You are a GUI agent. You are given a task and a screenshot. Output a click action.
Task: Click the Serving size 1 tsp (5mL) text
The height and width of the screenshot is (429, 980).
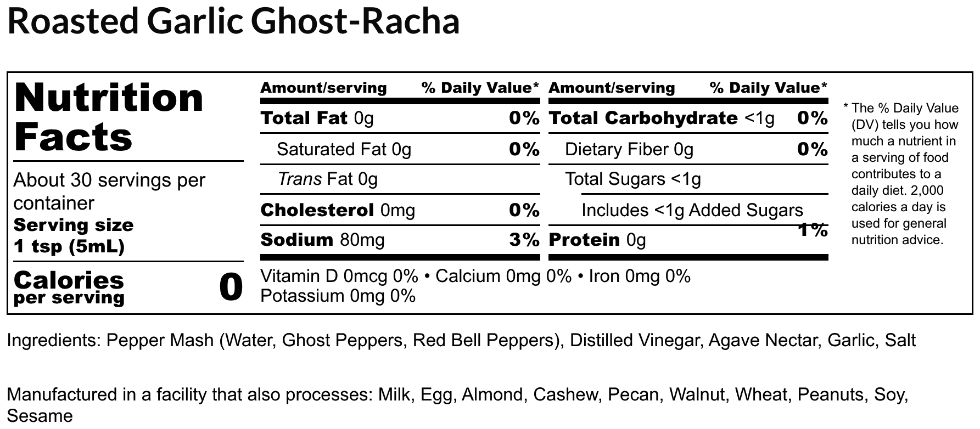[x=74, y=236]
